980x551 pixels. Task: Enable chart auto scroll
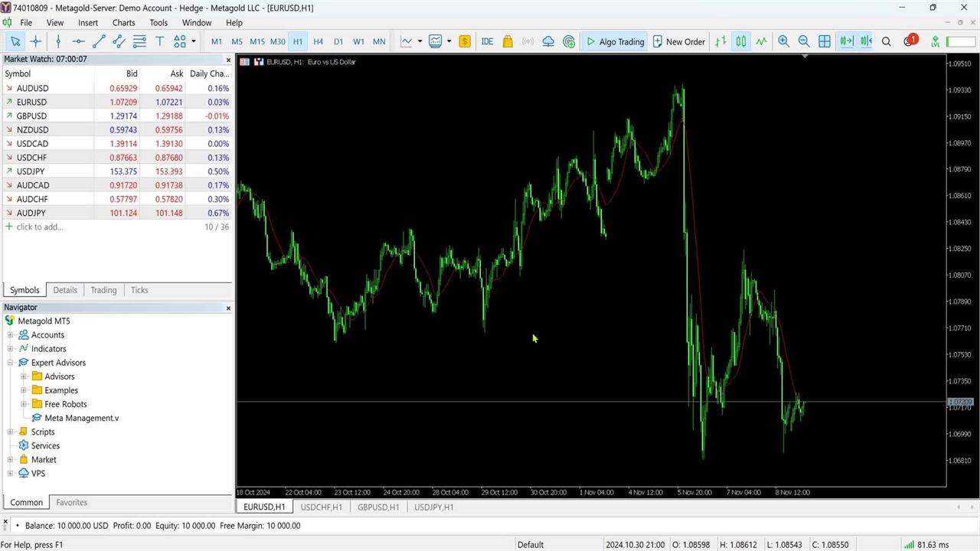coord(845,41)
